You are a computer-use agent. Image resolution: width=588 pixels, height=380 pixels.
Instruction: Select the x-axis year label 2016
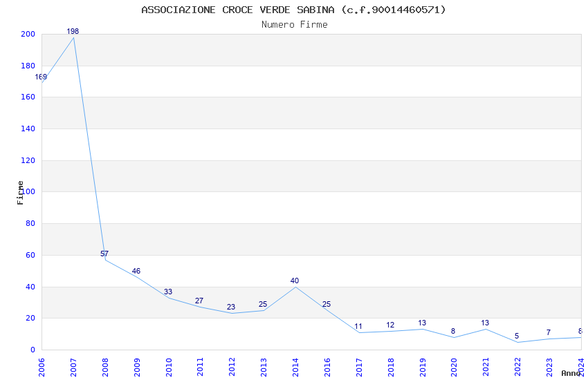pos(327,368)
